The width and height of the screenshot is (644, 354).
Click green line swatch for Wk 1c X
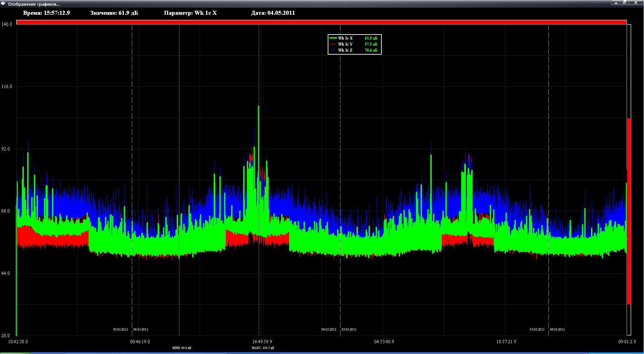(333, 38)
